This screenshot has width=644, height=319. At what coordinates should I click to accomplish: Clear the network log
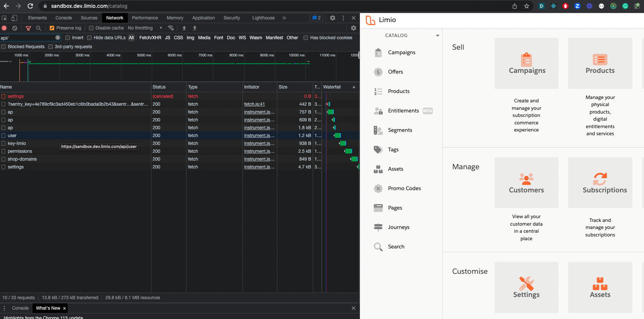pyautogui.click(x=15, y=28)
